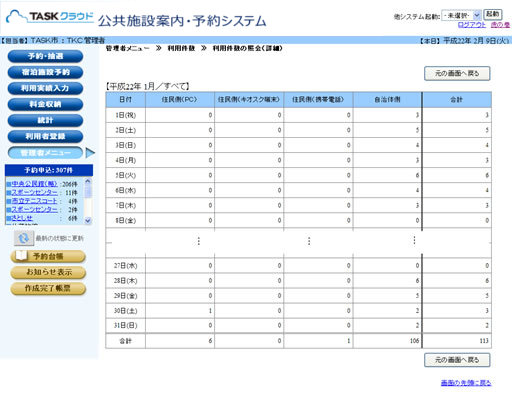The width and height of the screenshot is (512, 395).
Task: Select 統計 in the left menu
Action: click(45, 120)
